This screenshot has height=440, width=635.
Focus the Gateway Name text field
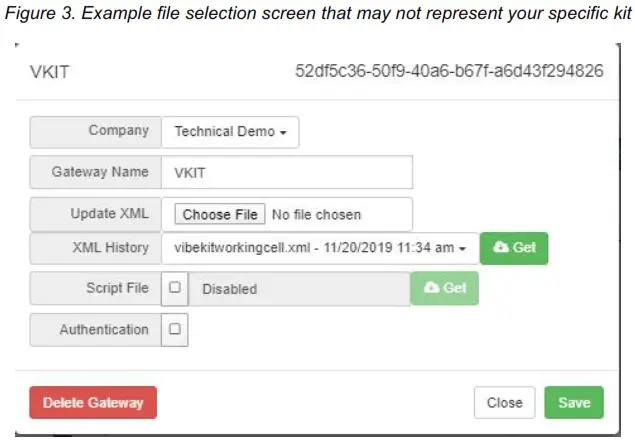287,172
